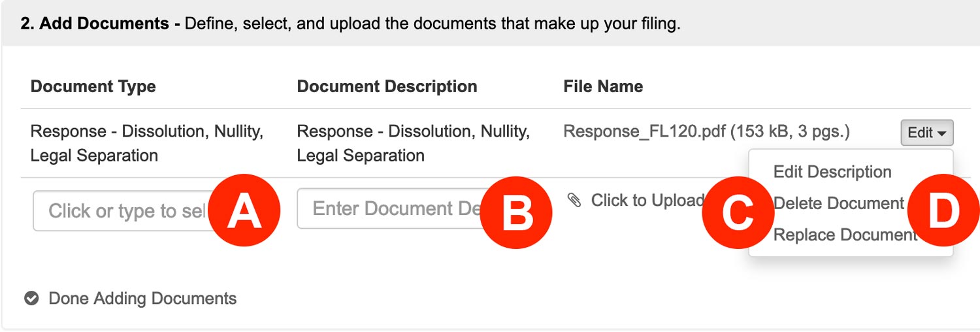Click the Click to Upload link
The image size is (980, 332).
point(647,200)
